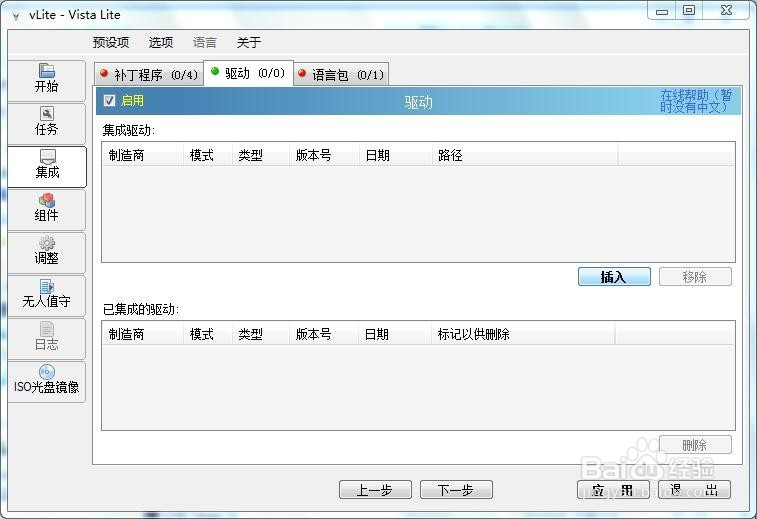Minimize the vLite window
This screenshot has width=757, height=519.
click(x=661, y=10)
